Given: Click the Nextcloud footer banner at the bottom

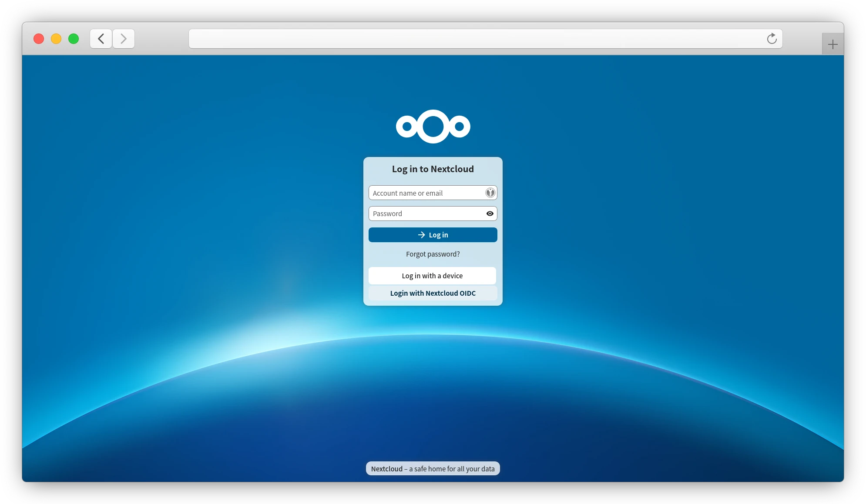Looking at the screenshot, I should pos(433,468).
